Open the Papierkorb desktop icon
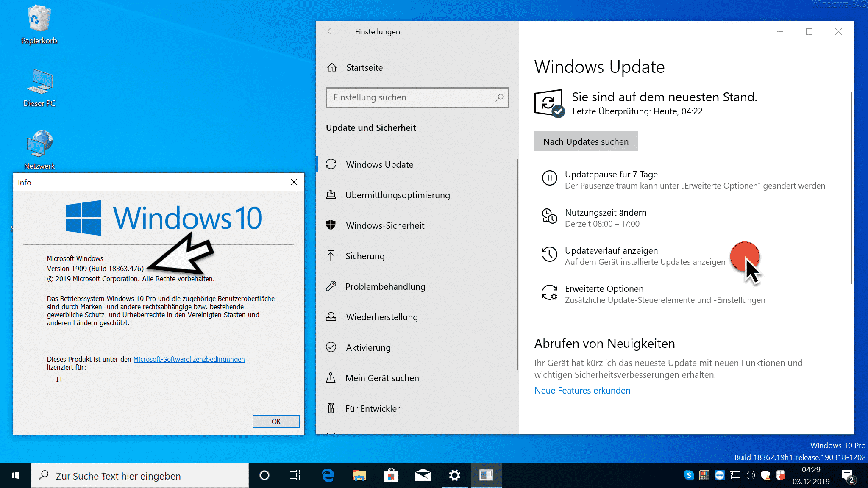Image resolution: width=868 pixels, height=488 pixels. point(39,24)
